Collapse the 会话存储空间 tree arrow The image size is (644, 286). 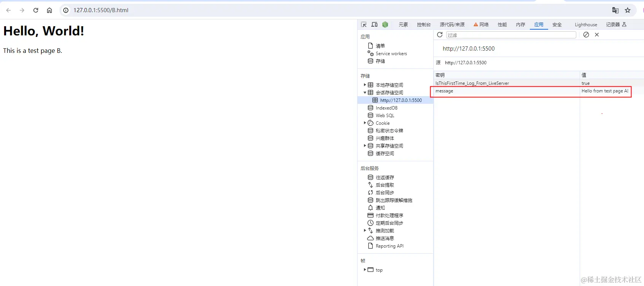point(365,92)
